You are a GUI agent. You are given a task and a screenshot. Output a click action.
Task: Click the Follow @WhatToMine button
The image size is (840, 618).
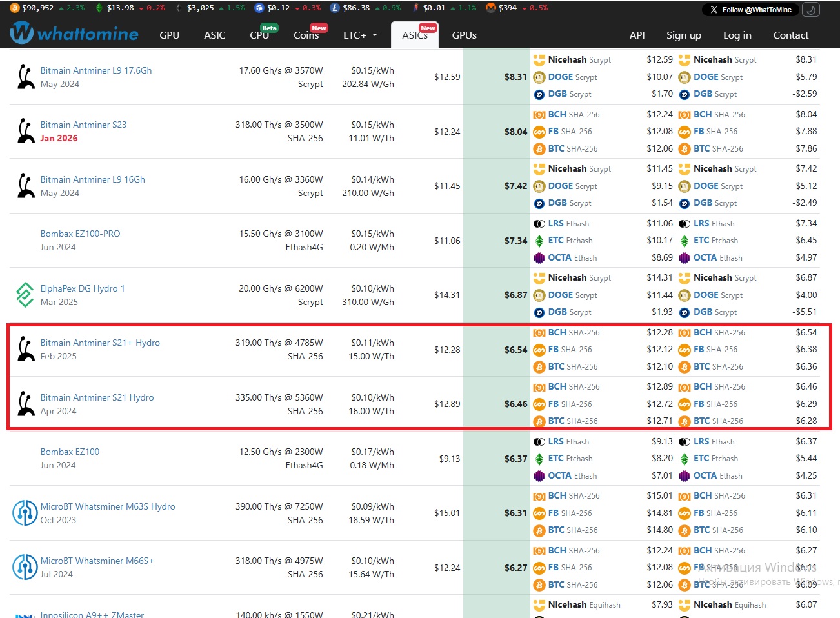(751, 10)
